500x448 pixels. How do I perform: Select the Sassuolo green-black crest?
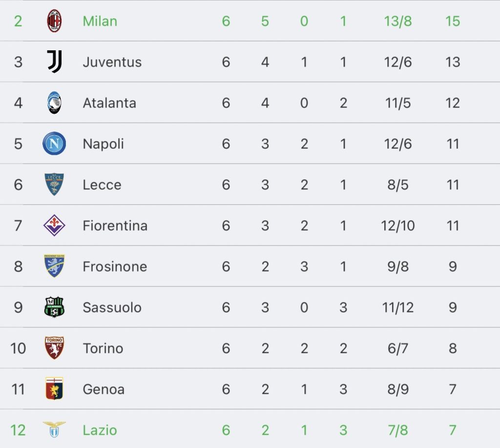pyautogui.click(x=54, y=307)
